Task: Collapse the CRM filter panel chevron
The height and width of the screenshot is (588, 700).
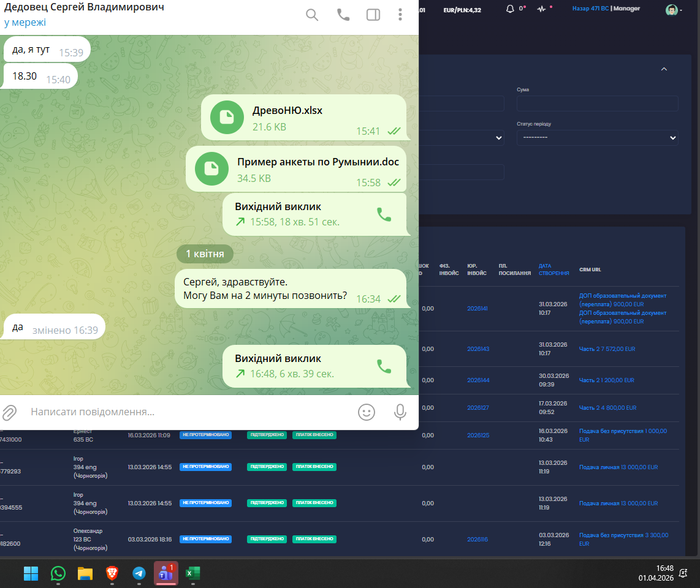Action: [x=664, y=69]
